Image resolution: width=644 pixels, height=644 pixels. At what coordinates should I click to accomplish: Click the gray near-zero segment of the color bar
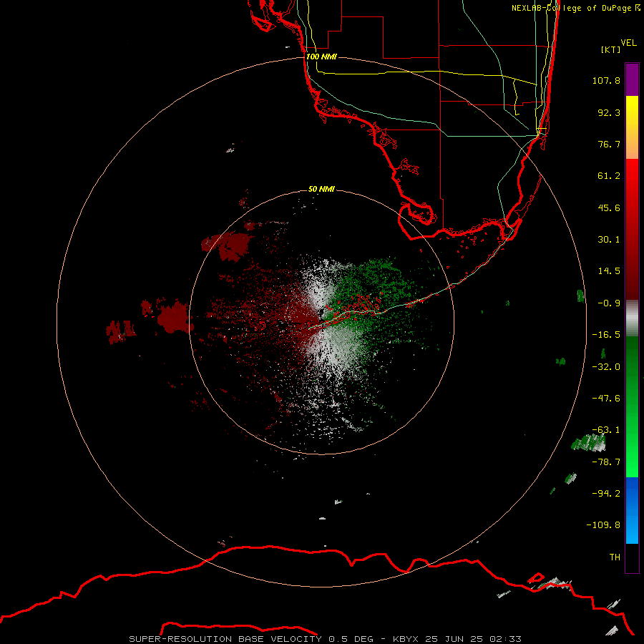632,318
